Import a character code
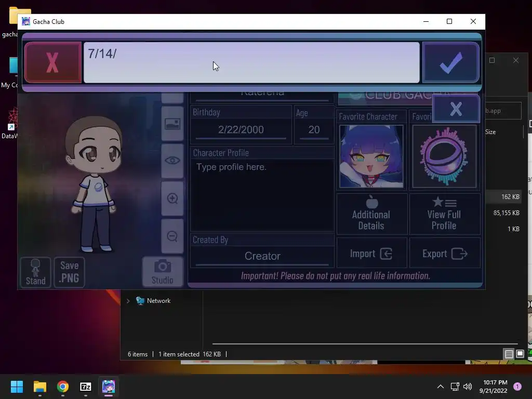Viewport: 532px width, 399px height. pos(371,254)
